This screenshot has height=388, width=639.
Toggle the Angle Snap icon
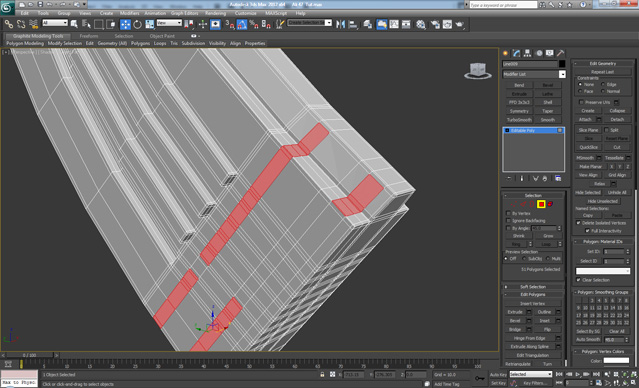(242, 24)
